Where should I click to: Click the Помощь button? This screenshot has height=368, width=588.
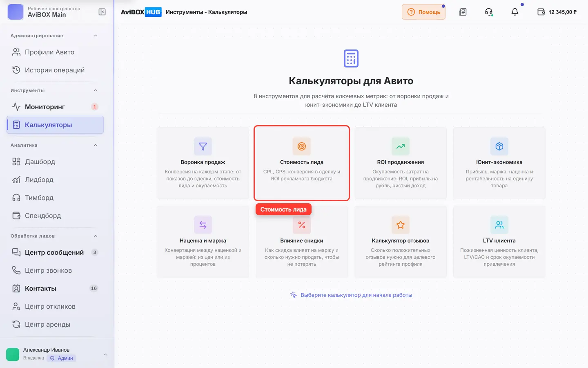click(423, 12)
